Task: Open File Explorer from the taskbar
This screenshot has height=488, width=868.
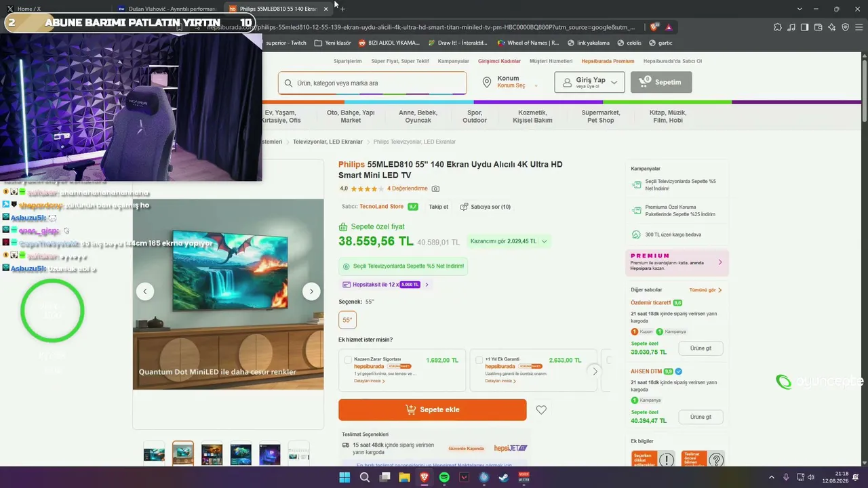Action: [404, 478]
